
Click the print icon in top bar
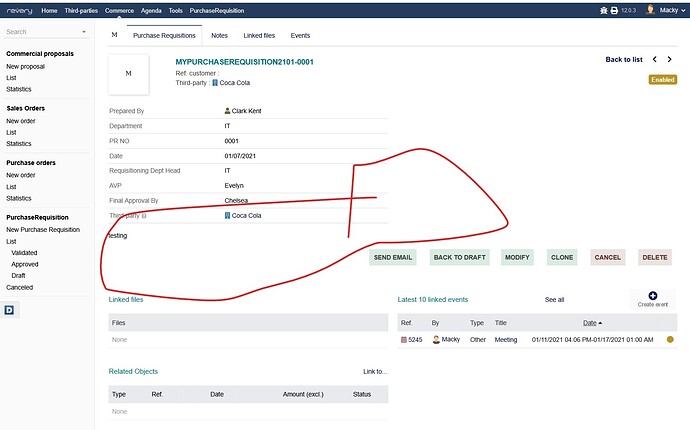pyautogui.click(x=613, y=9)
